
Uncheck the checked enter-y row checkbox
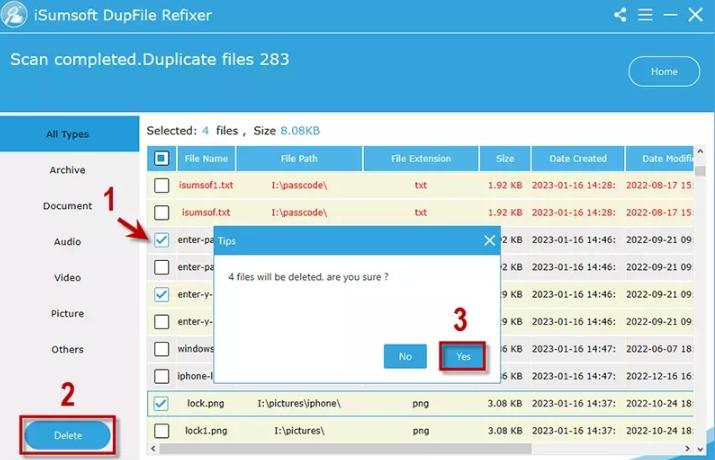(161, 295)
